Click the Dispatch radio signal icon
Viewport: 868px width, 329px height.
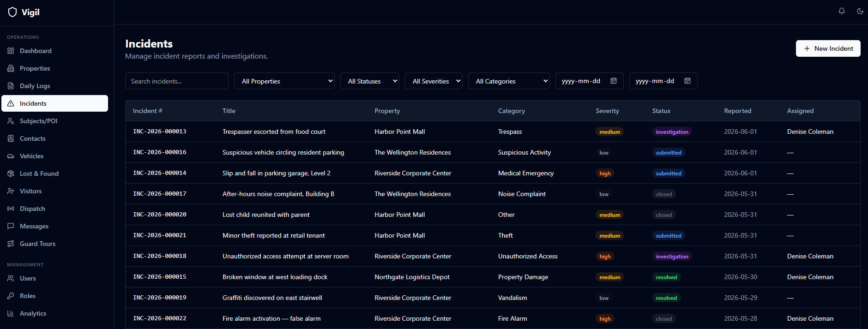(x=11, y=209)
